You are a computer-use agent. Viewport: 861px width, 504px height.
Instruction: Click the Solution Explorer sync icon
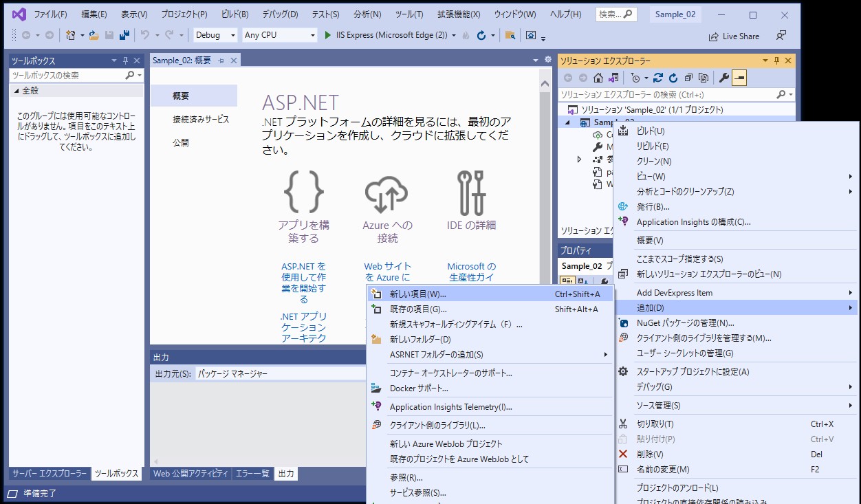tap(658, 78)
